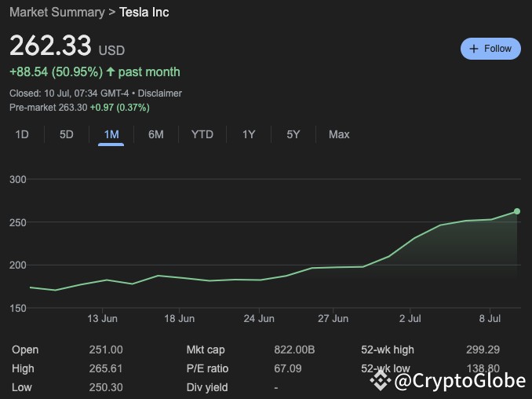Click the 52-wk high value 299.29
This screenshot has width=532, height=399.
click(483, 350)
